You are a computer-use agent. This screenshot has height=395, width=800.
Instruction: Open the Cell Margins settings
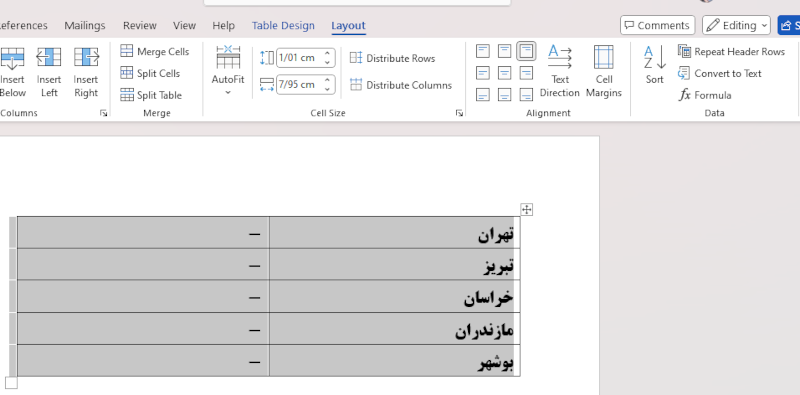[x=604, y=71]
